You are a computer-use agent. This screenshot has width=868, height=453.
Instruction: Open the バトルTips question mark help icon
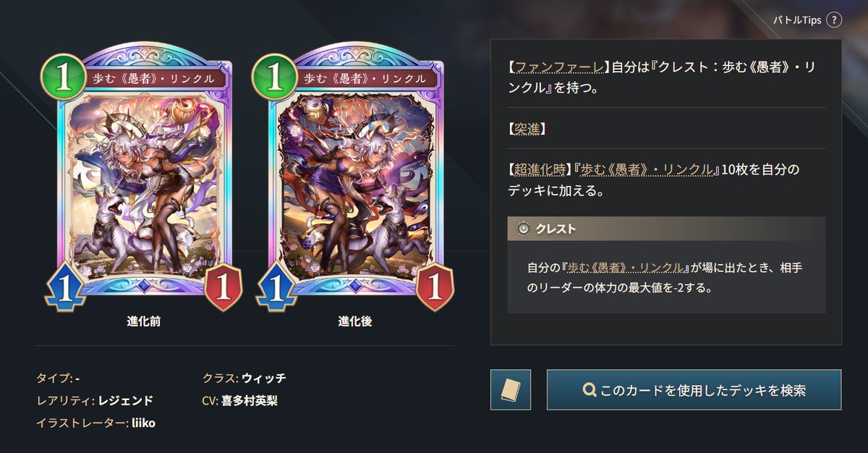coord(835,20)
